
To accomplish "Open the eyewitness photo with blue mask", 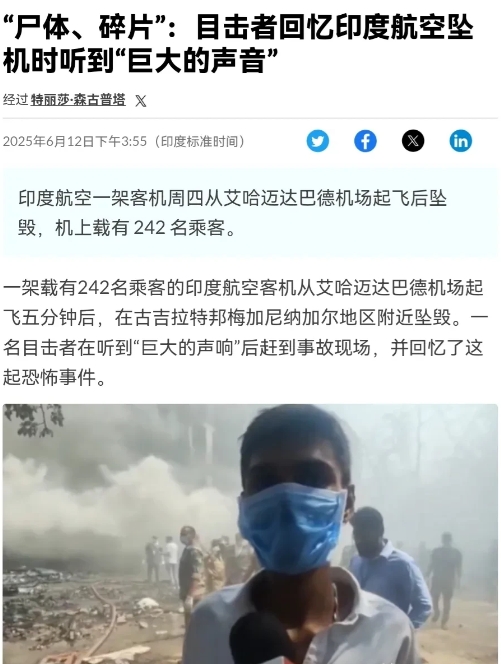I will click(250, 534).
